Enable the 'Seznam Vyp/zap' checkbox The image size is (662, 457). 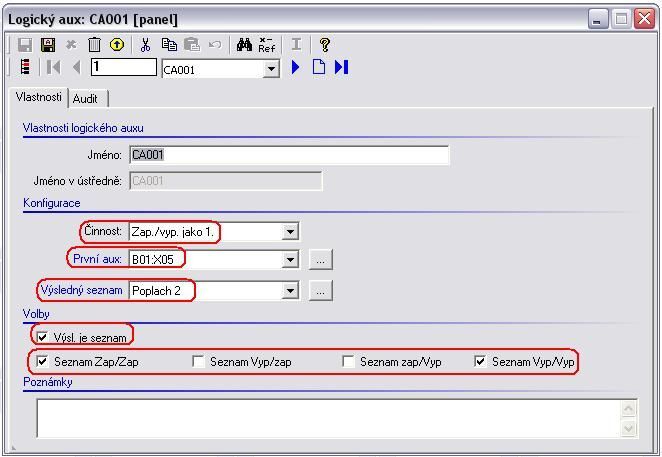(x=199, y=362)
